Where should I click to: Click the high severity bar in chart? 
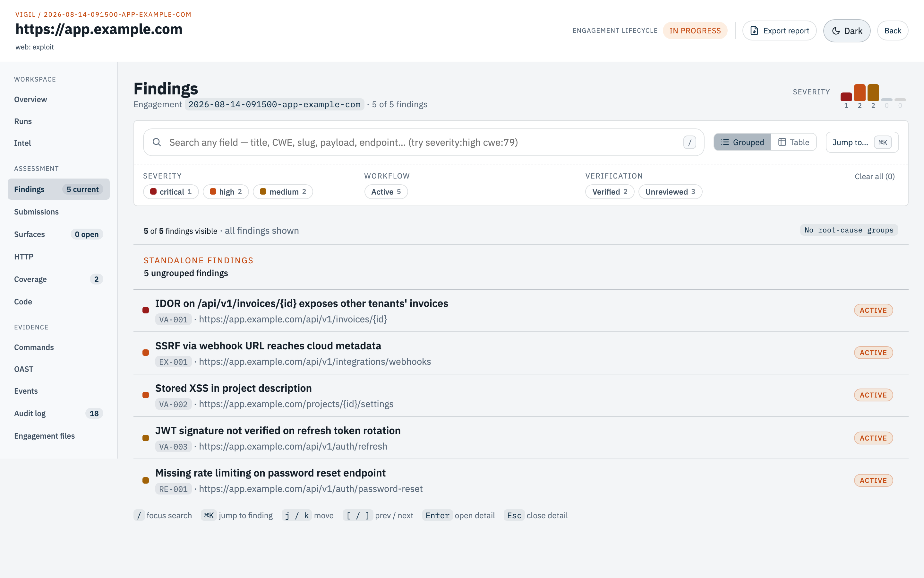pyautogui.click(x=860, y=92)
